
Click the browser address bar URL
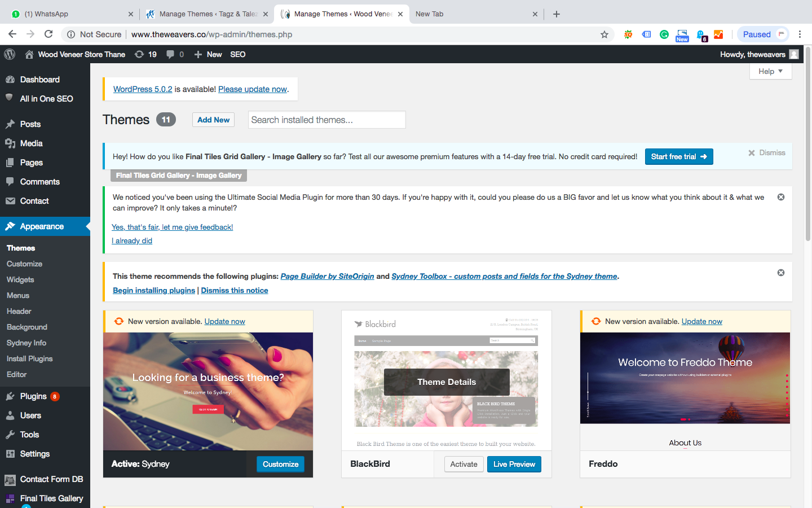point(211,34)
